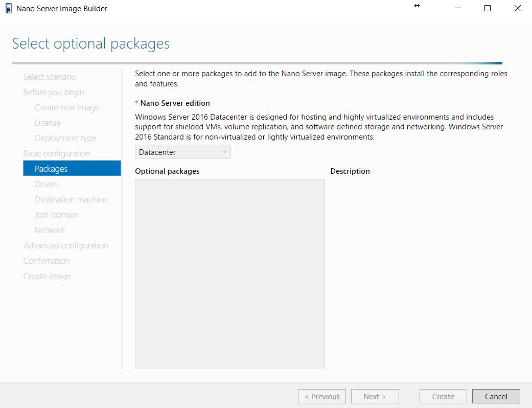Click the 'Nano Server edition' label
Screen dimensions: 532x408
175,103
